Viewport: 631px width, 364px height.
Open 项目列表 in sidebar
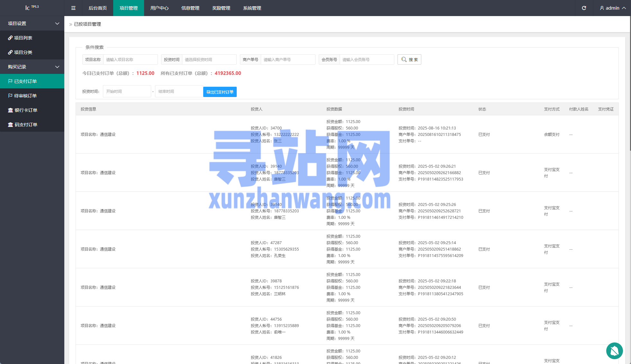point(32,38)
